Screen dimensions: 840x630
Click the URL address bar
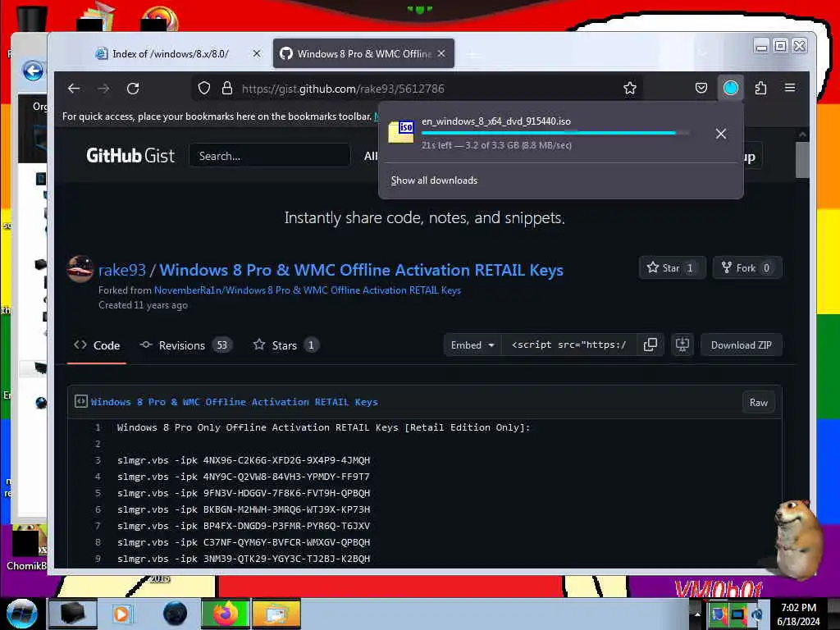[418, 89]
